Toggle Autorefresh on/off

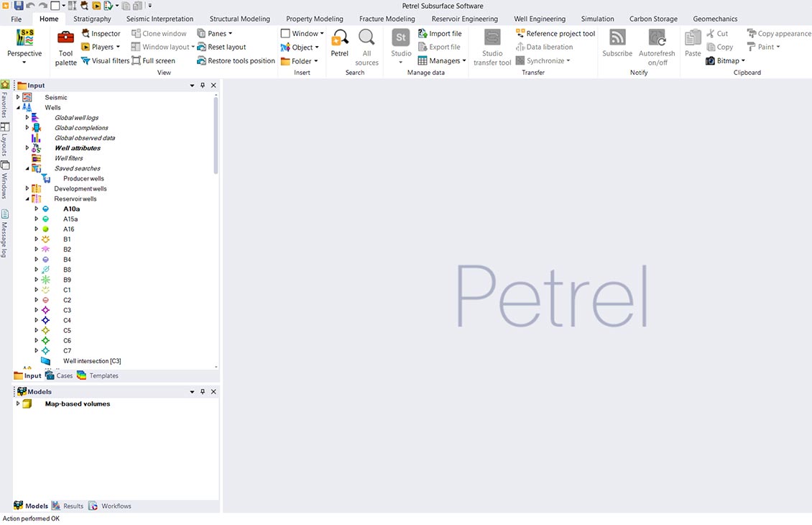pyautogui.click(x=657, y=46)
